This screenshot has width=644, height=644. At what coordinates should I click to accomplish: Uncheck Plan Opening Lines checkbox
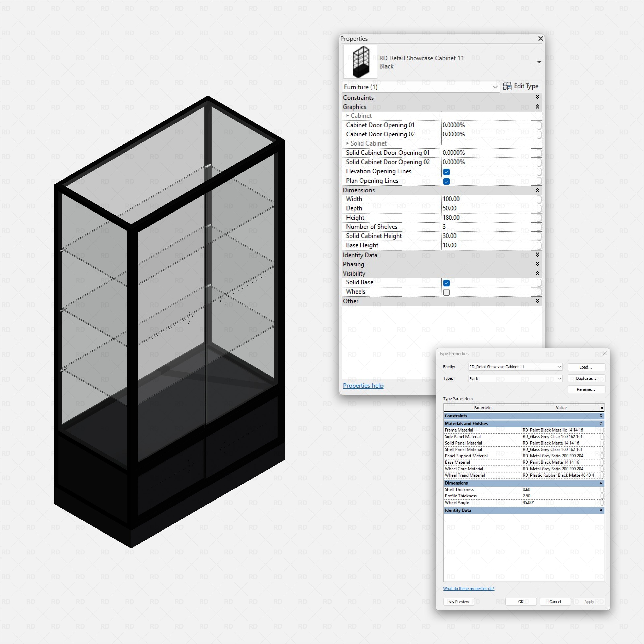[446, 181]
